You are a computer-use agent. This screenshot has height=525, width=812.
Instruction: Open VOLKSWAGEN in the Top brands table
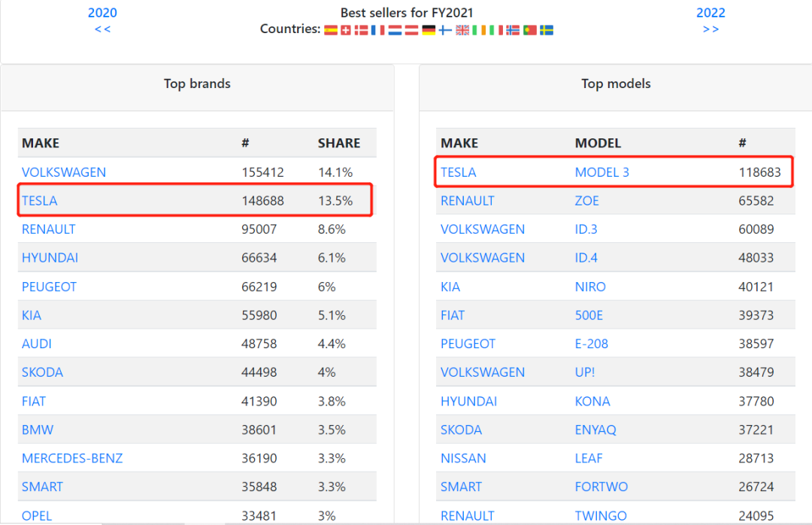(64, 172)
